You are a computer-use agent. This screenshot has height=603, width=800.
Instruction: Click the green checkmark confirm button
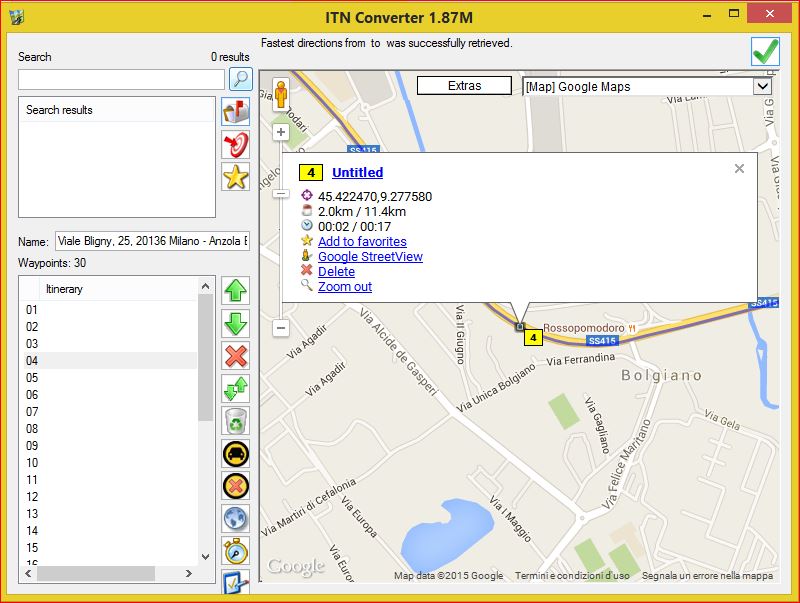765,52
